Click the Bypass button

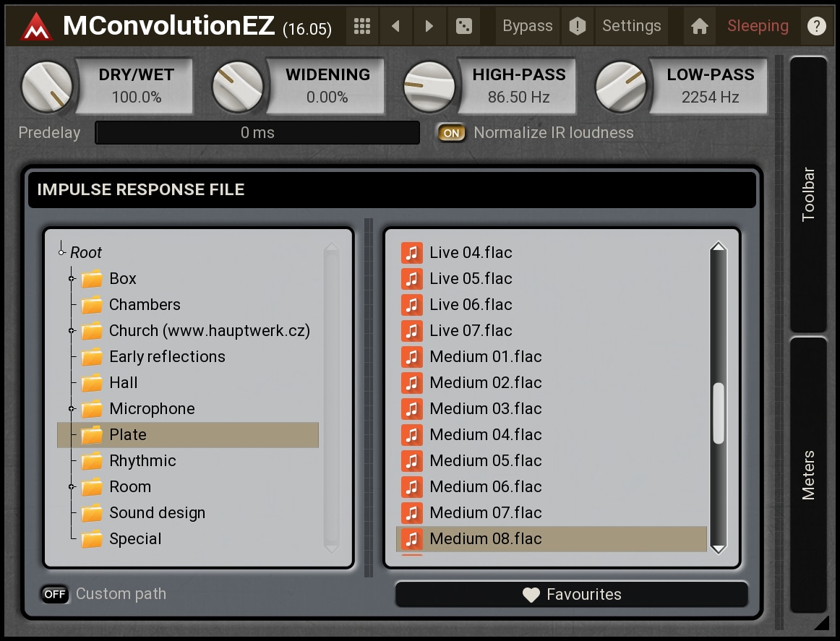click(528, 26)
